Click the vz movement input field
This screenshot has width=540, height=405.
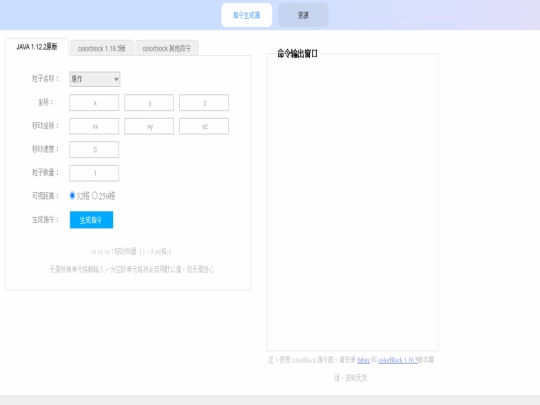204,126
